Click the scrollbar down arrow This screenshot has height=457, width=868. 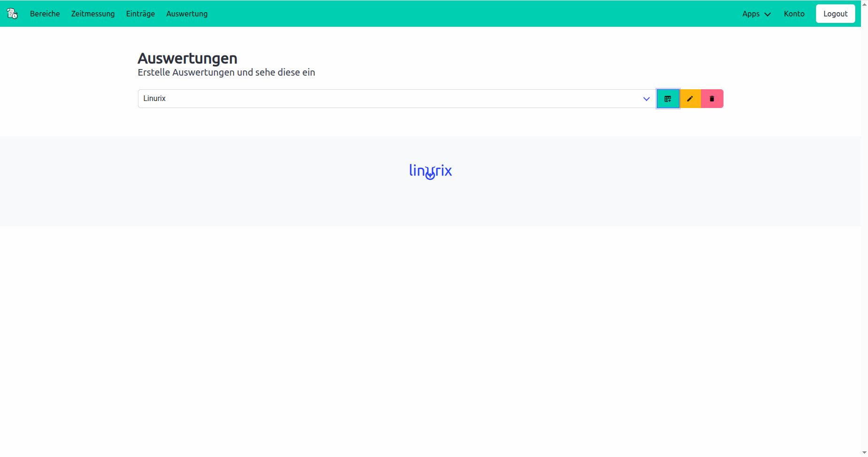[864, 453]
